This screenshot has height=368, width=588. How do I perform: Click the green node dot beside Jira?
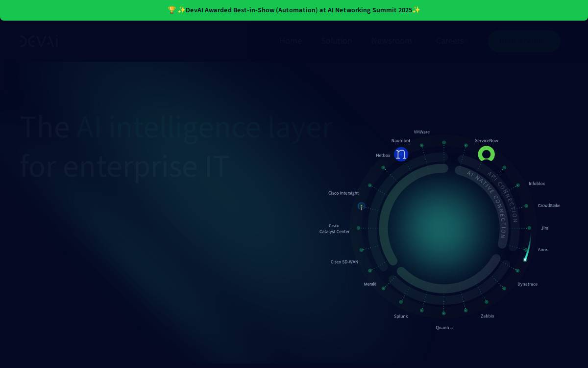[x=529, y=228]
